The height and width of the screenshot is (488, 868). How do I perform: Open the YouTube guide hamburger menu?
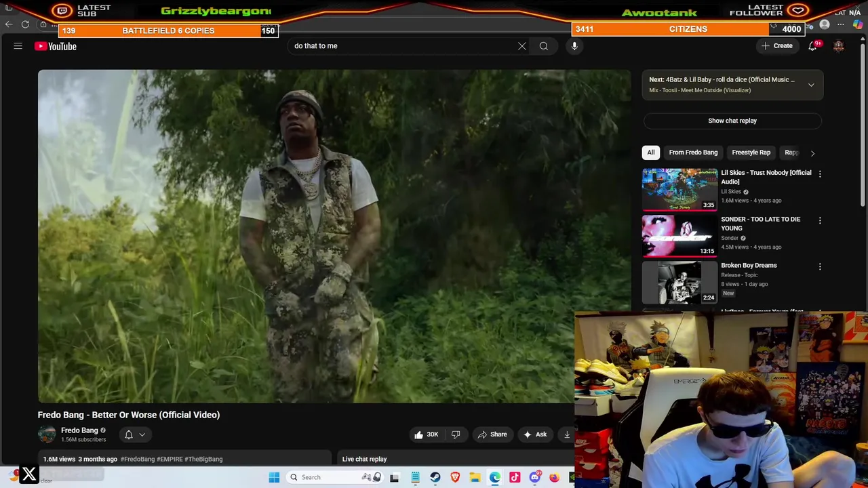[18, 46]
